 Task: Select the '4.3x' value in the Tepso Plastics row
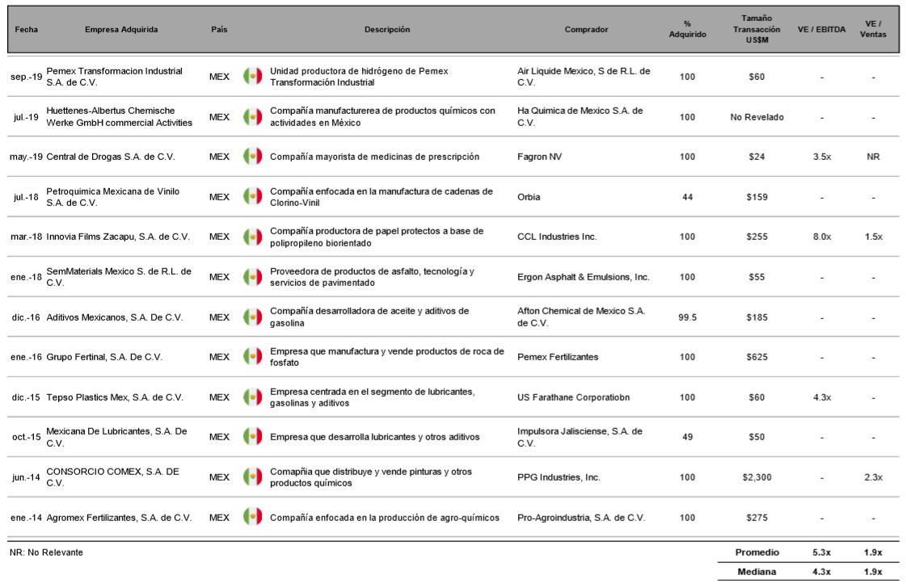(x=822, y=397)
